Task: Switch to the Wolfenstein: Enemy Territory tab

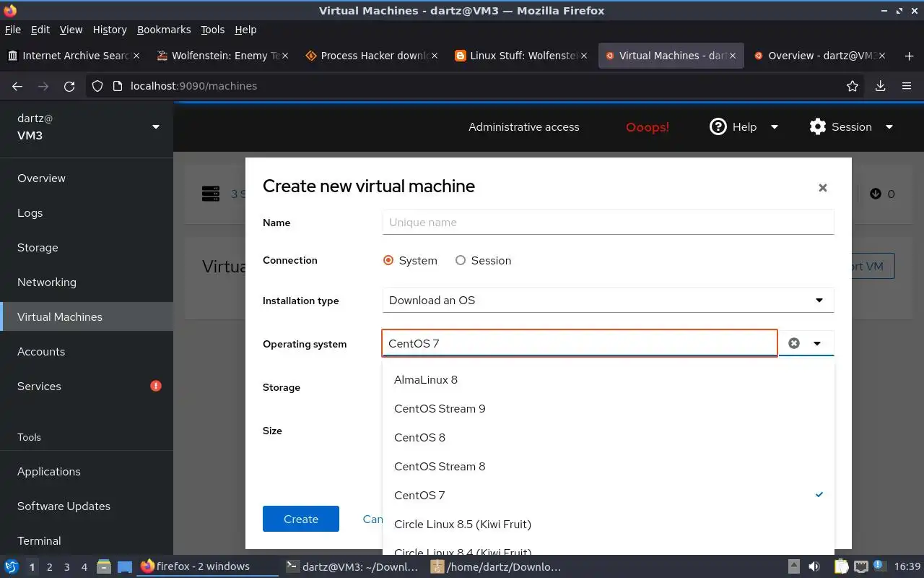Action: [x=222, y=56]
